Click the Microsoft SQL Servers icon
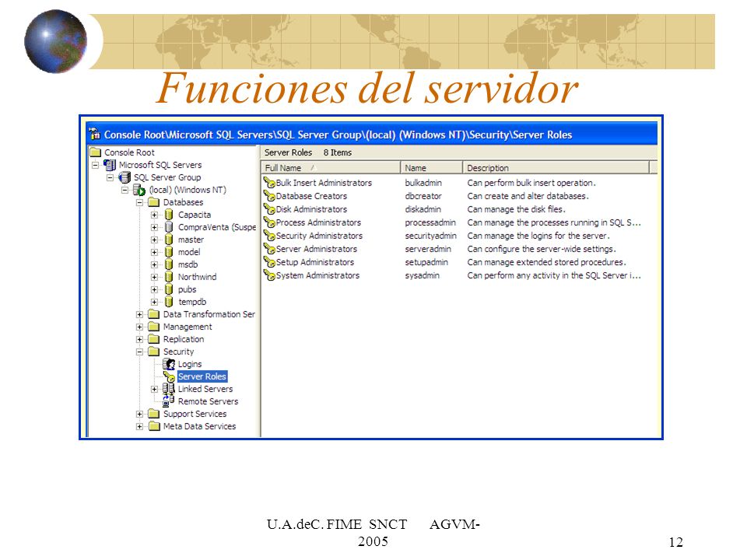The width and height of the screenshot is (747, 560). (x=110, y=165)
